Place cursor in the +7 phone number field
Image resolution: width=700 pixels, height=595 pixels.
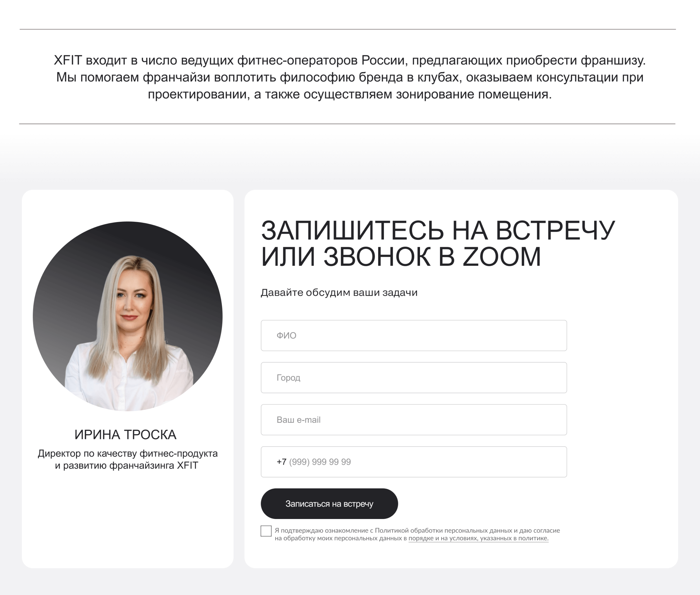click(x=413, y=462)
